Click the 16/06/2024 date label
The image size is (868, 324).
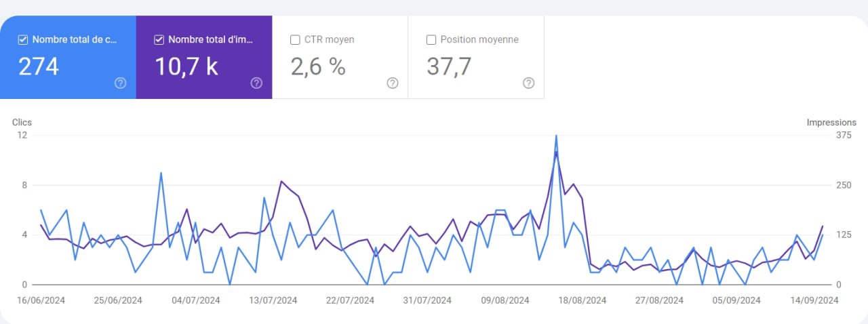pyautogui.click(x=41, y=300)
